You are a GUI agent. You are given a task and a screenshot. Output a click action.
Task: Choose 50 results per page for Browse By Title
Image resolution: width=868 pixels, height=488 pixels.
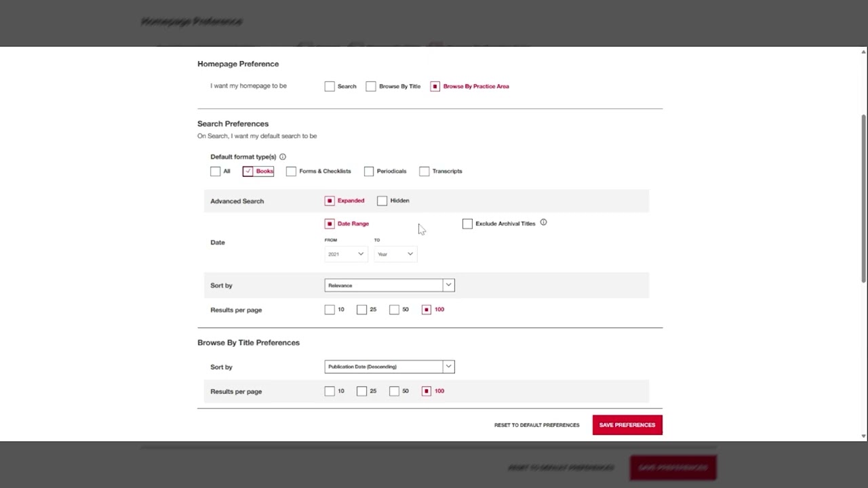point(395,391)
